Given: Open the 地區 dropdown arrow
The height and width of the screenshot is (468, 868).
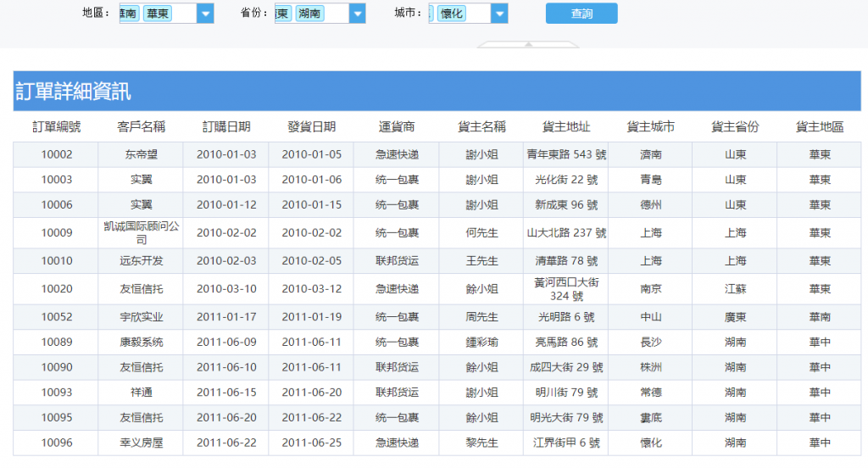Looking at the screenshot, I should coord(205,14).
